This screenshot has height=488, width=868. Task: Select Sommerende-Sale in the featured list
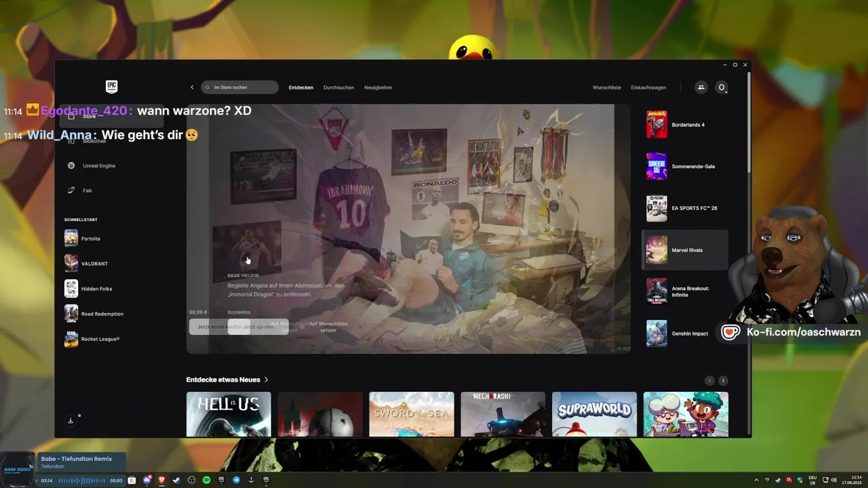click(685, 167)
